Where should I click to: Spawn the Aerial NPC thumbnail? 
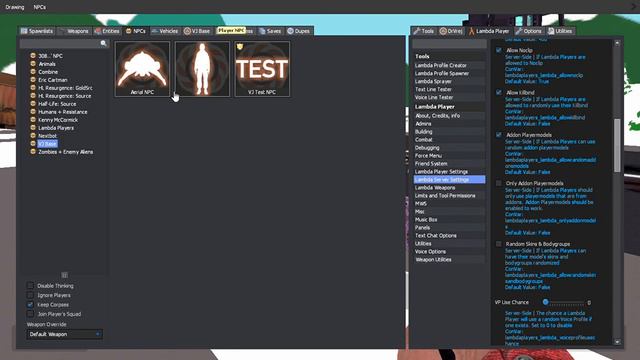point(142,69)
